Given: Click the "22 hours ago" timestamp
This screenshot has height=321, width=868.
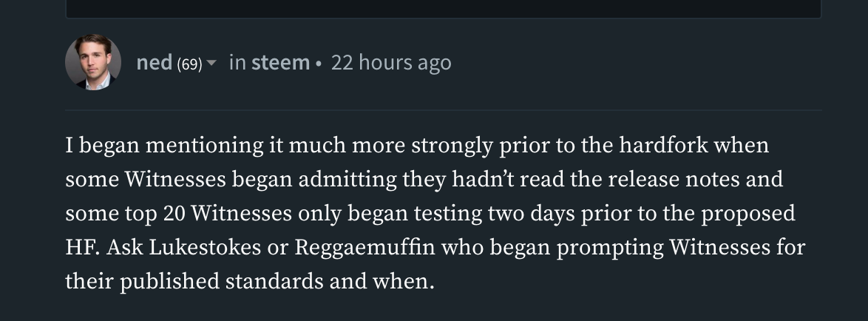Looking at the screenshot, I should (391, 63).
